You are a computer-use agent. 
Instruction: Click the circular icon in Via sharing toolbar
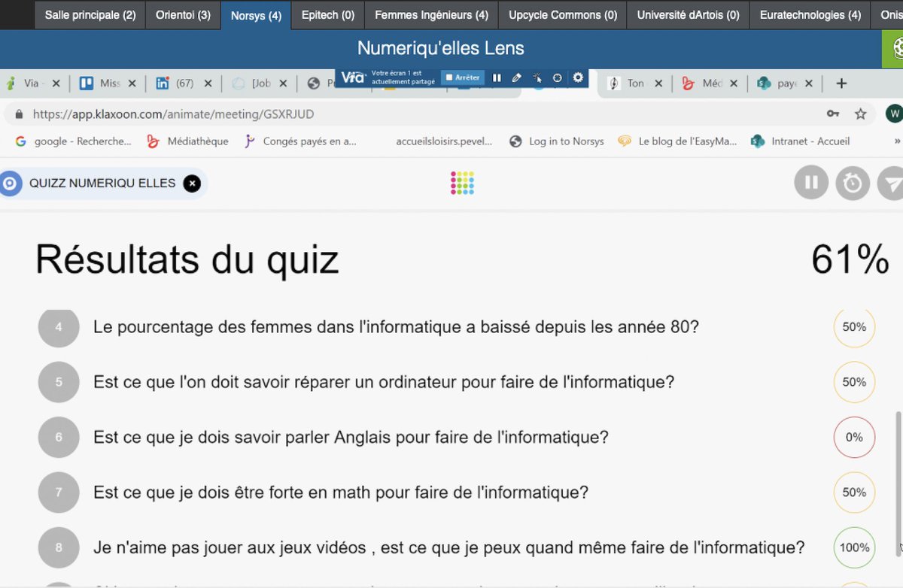[x=558, y=77]
